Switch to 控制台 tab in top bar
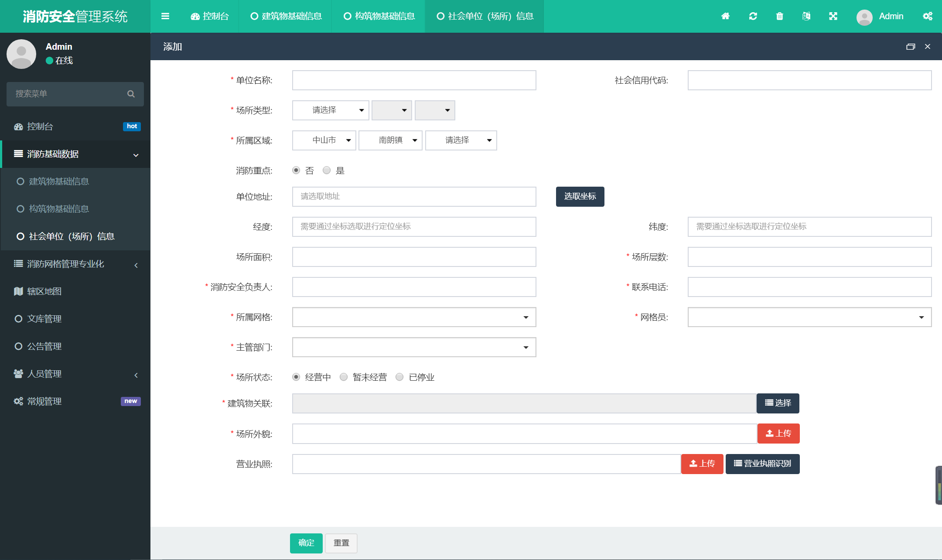942x560 pixels. point(210,16)
